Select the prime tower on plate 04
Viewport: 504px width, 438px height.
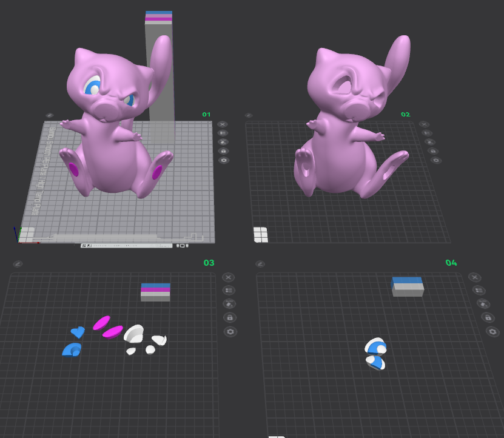pos(407,286)
